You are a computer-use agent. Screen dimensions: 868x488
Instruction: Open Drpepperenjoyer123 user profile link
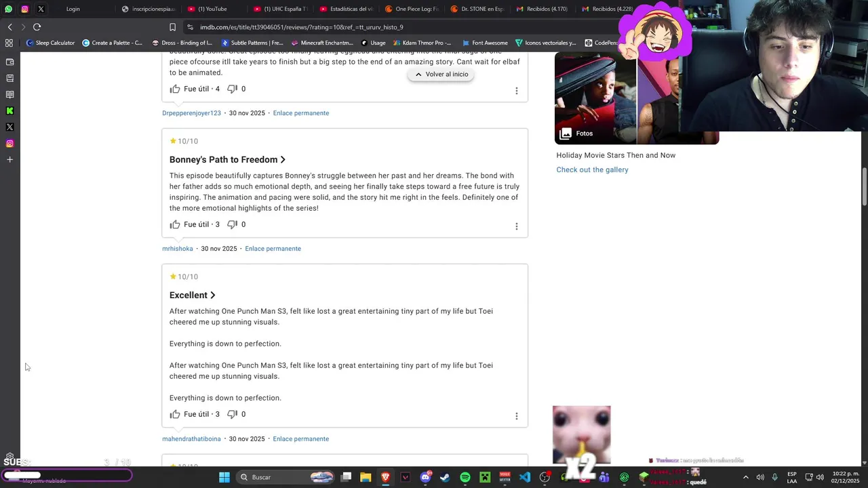[x=191, y=113]
